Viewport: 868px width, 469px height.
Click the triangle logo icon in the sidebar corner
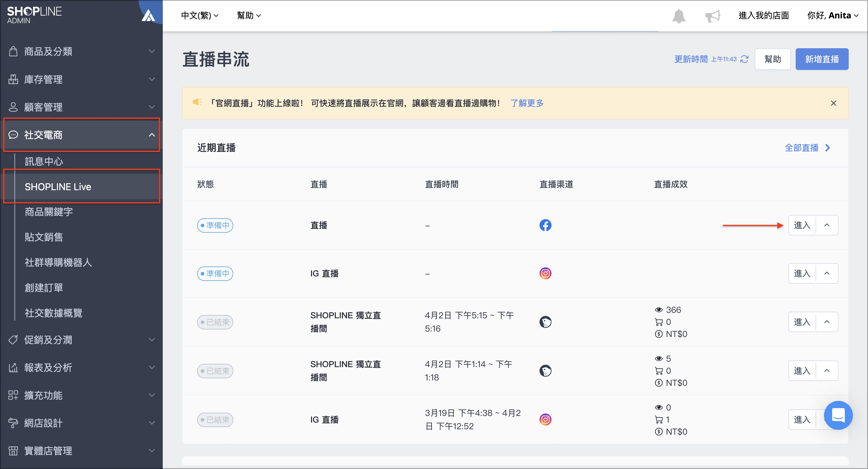(148, 15)
